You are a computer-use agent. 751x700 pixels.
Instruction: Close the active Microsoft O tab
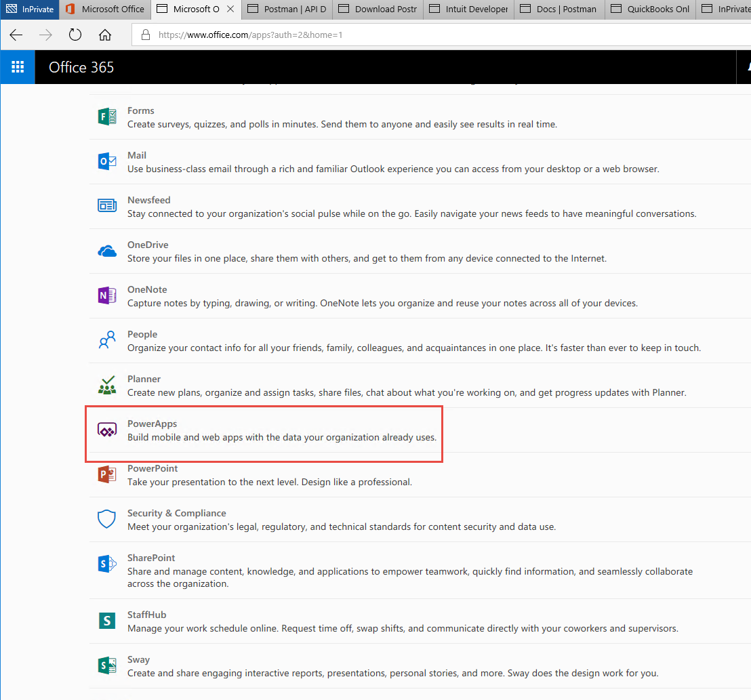point(230,9)
